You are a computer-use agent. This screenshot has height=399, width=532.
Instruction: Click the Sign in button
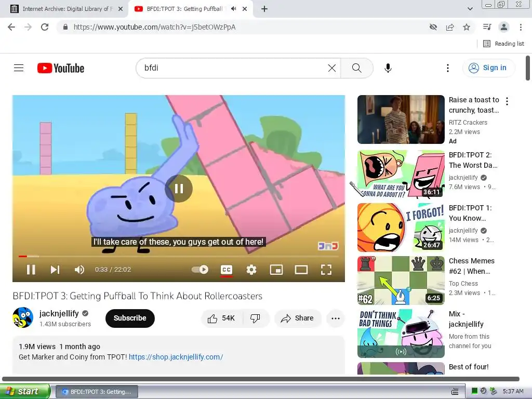click(488, 68)
